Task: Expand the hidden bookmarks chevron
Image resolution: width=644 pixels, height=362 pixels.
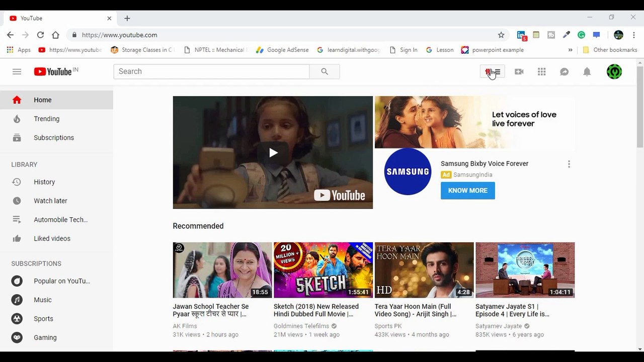Action: [x=570, y=50]
